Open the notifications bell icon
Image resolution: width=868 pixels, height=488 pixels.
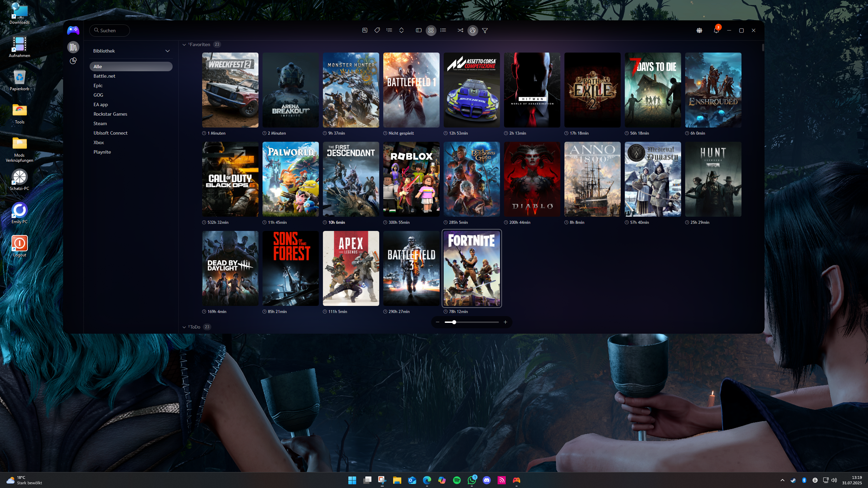click(716, 31)
